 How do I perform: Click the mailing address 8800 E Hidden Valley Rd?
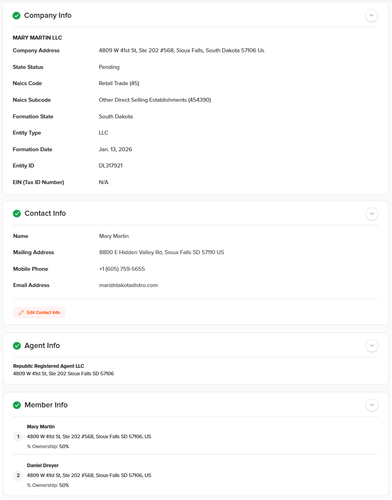click(x=162, y=252)
